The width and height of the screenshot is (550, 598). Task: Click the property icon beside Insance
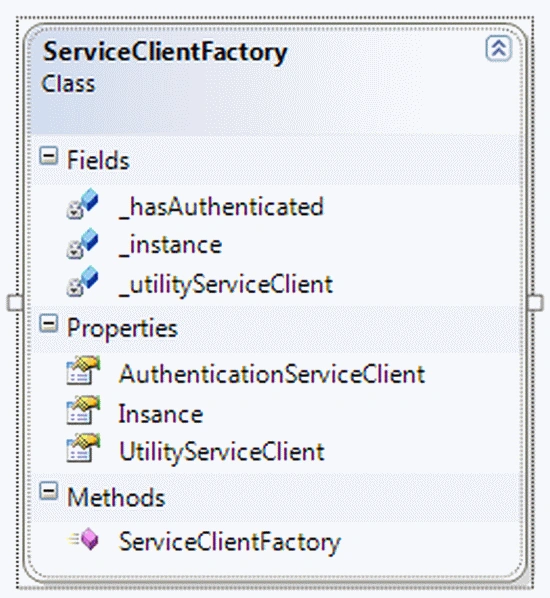83,410
